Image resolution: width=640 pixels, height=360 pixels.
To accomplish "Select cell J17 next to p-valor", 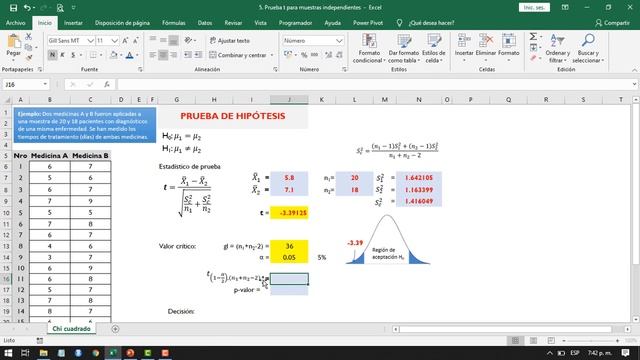I will click(289, 290).
